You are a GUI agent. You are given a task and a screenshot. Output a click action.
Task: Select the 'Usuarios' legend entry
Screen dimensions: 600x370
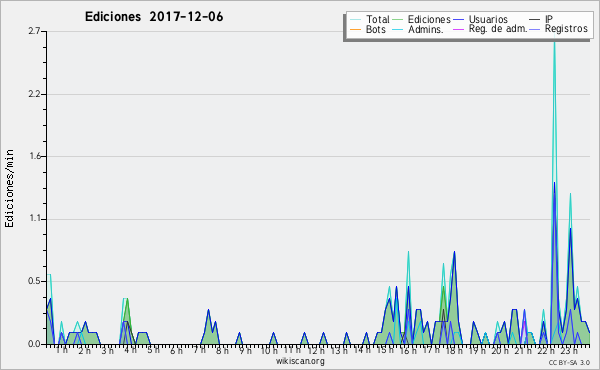(x=480, y=19)
